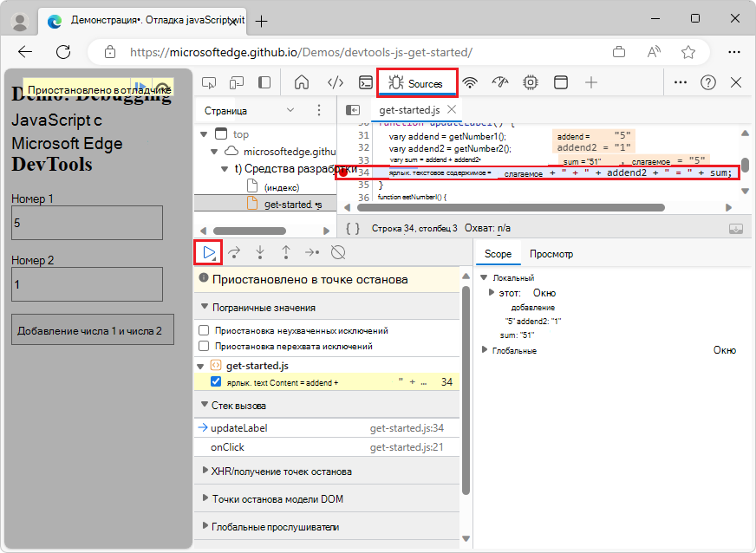The height and width of the screenshot is (553, 756).
Task: Expand XHR/получение точек останова section
Action: pos(205,471)
